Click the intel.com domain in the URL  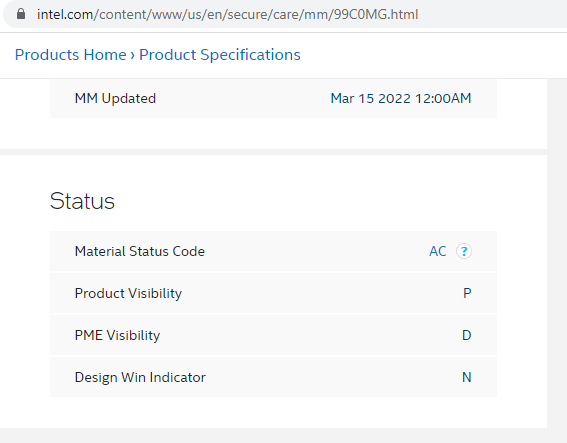click(x=65, y=14)
